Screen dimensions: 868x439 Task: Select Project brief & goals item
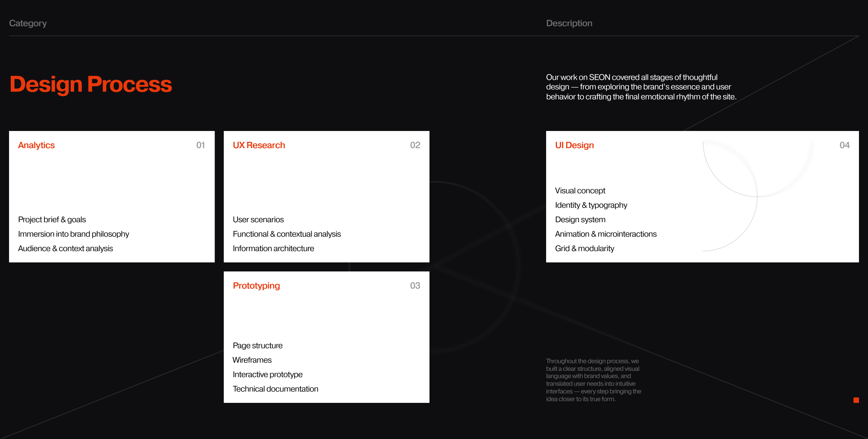click(52, 219)
